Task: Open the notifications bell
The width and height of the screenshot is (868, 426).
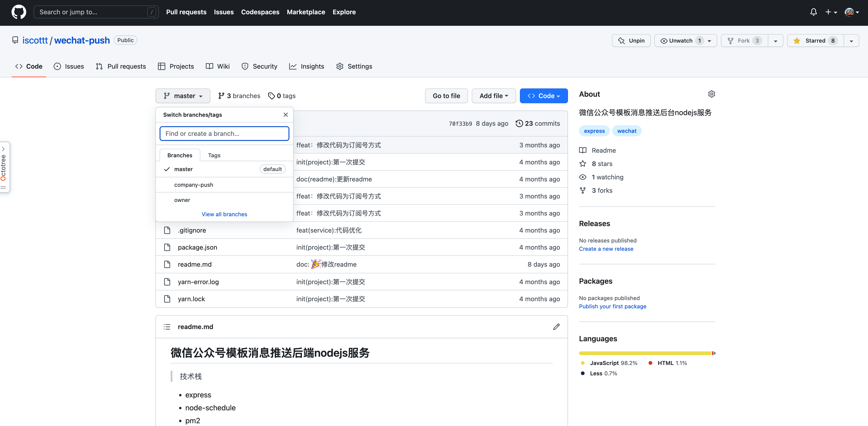Action: point(813,12)
